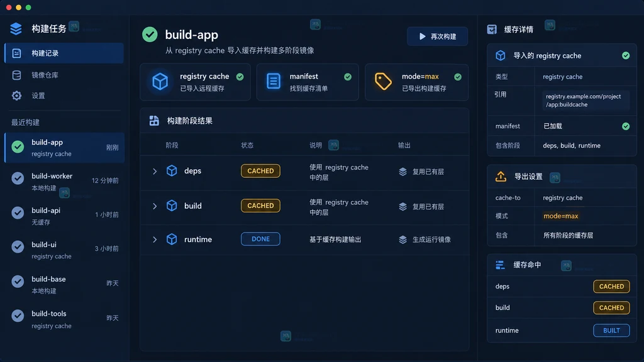Click the 阶段 column header
Viewport: 644px width, 362px height.
click(172, 145)
